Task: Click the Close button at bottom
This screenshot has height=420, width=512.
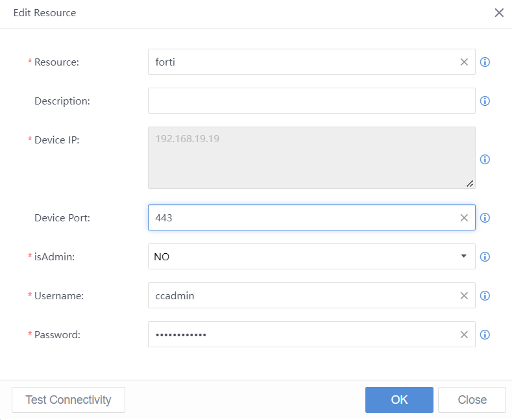Action: point(472,400)
